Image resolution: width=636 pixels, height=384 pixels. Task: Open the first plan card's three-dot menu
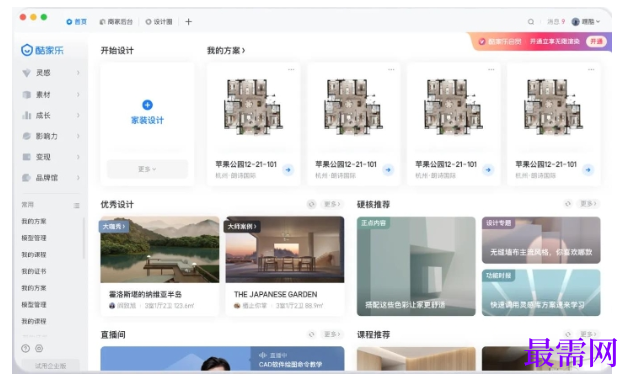pyautogui.click(x=291, y=70)
